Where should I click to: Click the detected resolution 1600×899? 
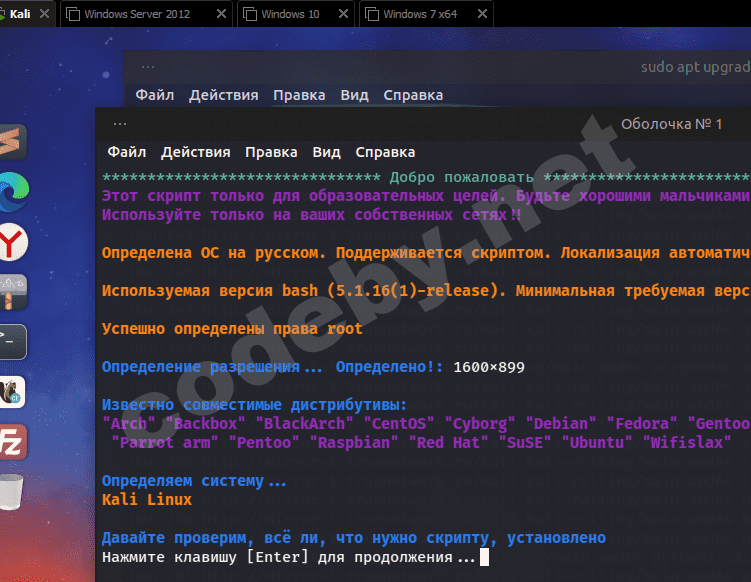(489, 367)
